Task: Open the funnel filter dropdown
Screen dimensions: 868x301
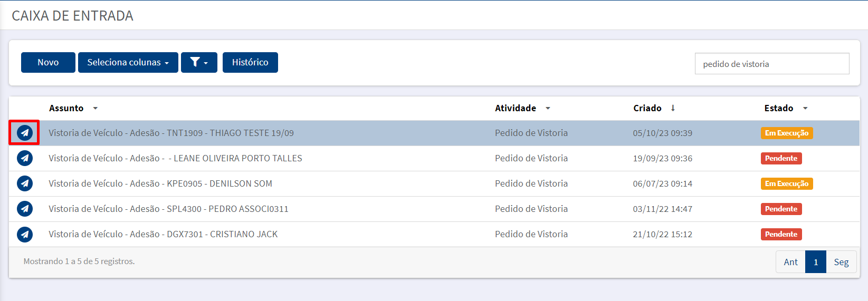Action: tap(199, 62)
